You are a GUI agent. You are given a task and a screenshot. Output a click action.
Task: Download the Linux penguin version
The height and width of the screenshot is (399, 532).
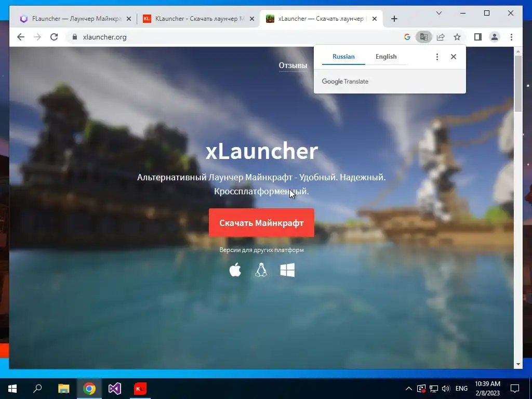pos(261,270)
